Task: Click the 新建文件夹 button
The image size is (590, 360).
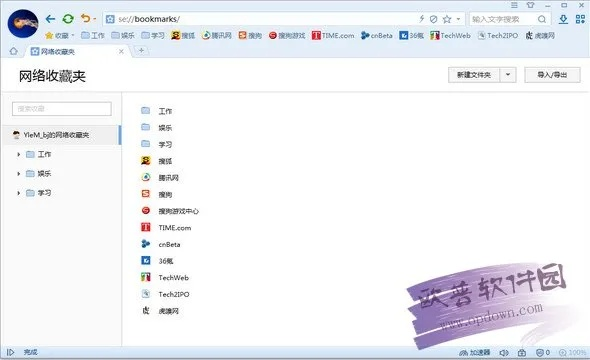Action: (474, 75)
